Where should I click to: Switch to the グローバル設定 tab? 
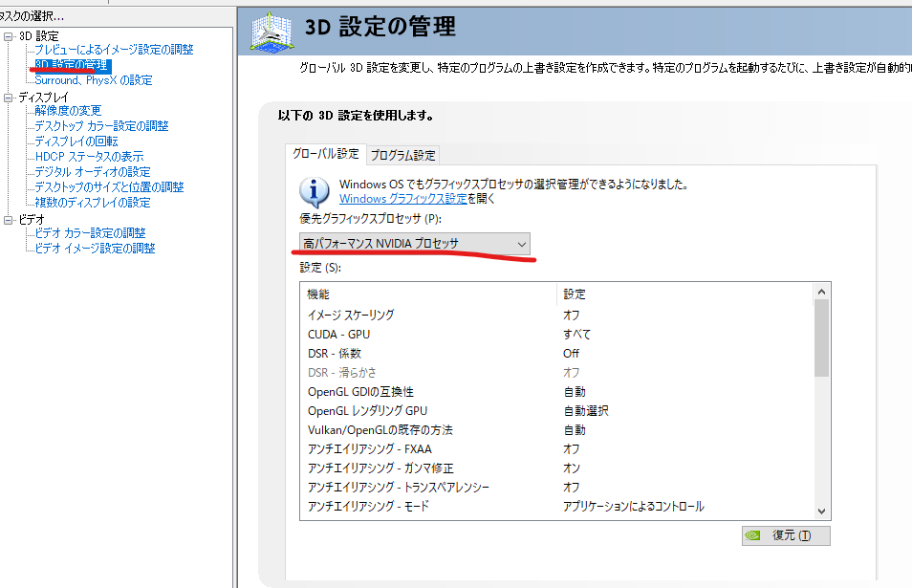coord(326,154)
